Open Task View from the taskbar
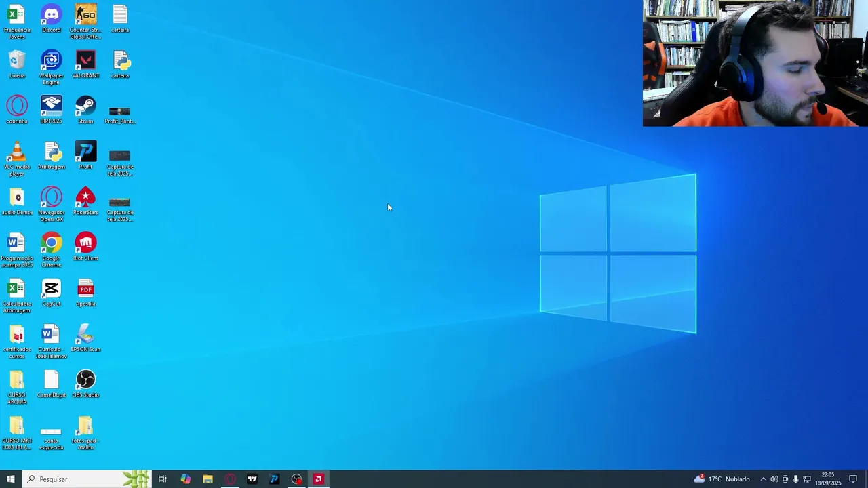 tap(163, 479)
